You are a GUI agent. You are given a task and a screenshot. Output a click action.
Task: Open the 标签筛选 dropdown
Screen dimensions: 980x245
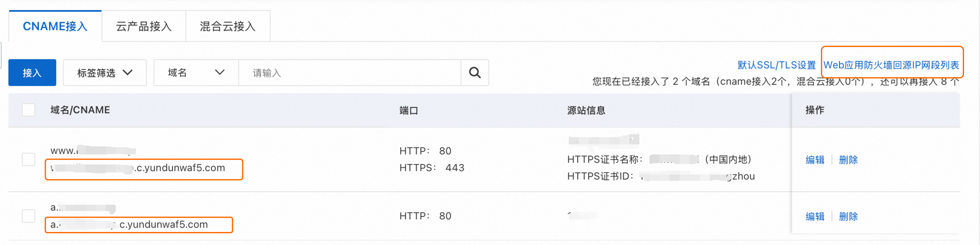(x=105, y=72)
